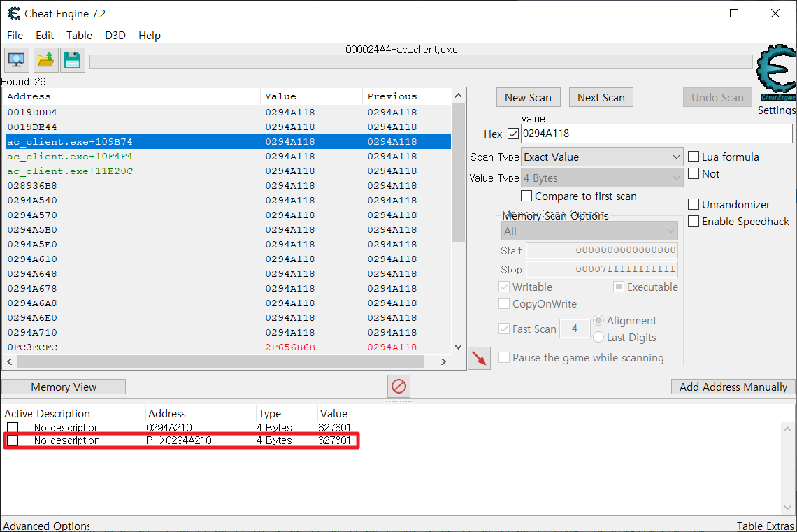Image resolution: width=797 pixels, height=532 pixels.
Task: Enable the Unrandomizer checkbox
Action: [694, 204]
